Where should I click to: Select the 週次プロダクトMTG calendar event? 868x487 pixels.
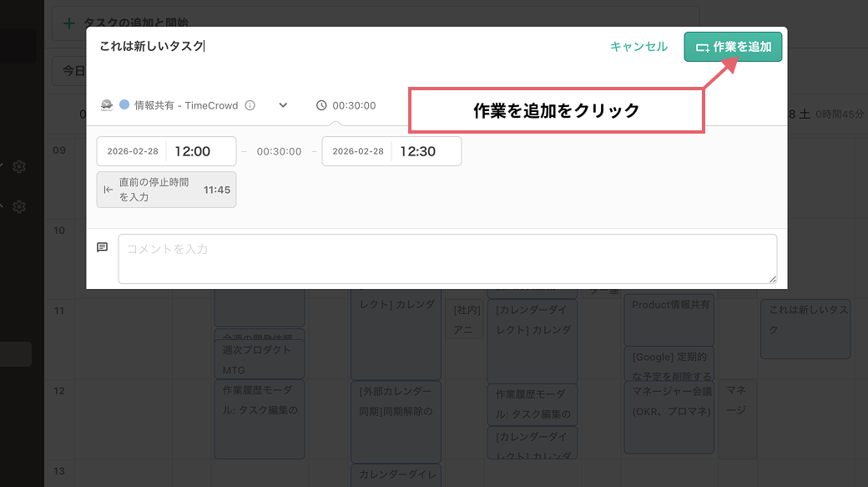point(259,359)
